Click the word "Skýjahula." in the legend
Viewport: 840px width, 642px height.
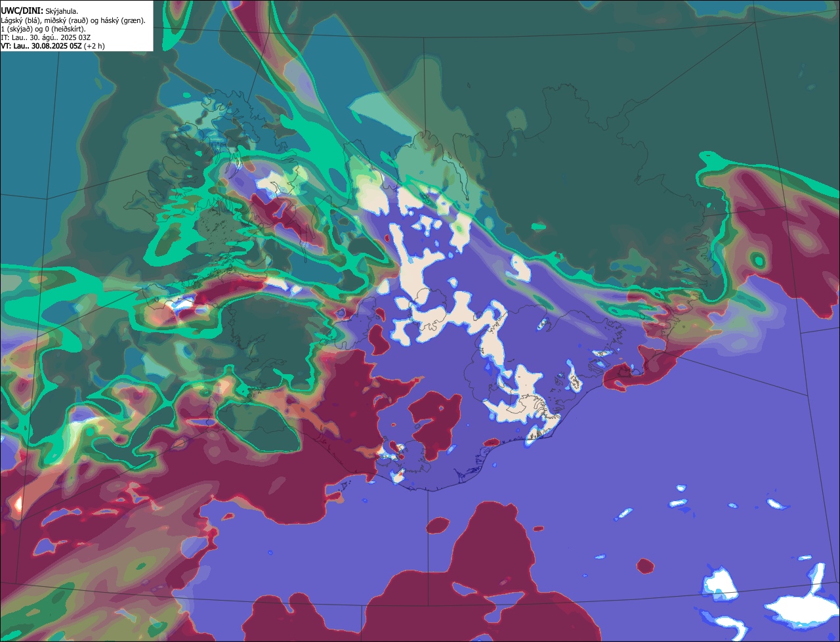62,12
